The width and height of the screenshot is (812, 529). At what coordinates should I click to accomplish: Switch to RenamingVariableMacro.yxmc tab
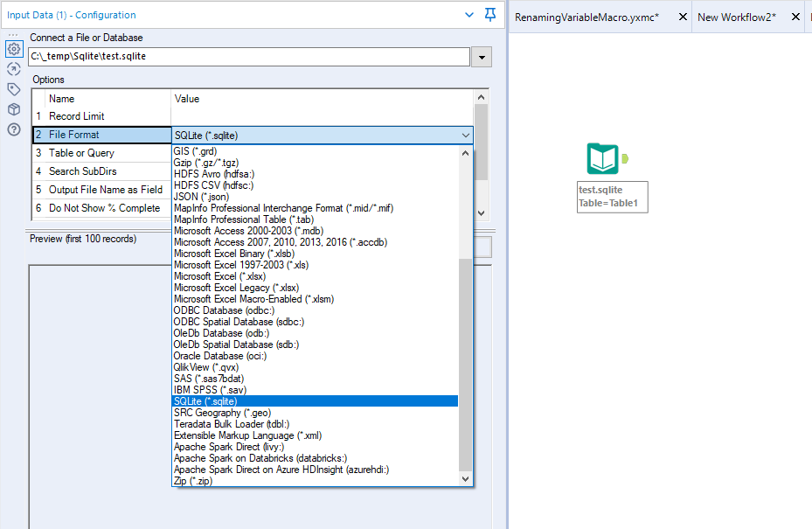point(586,17)
